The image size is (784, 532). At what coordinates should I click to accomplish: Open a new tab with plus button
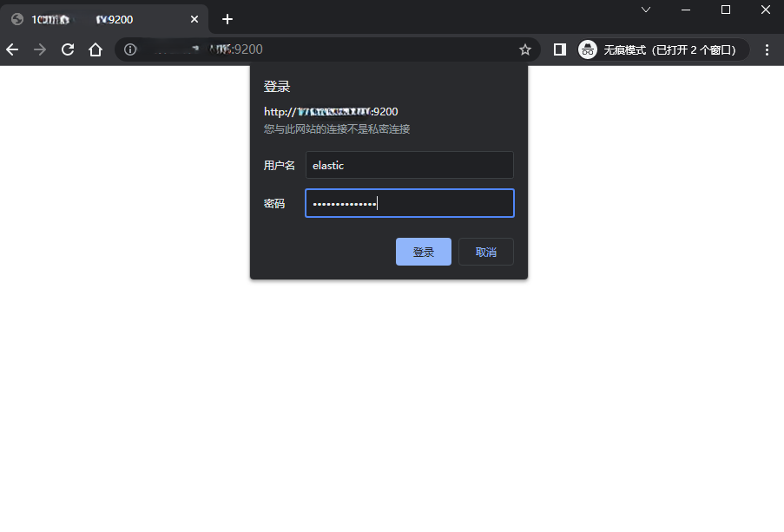coord(227,19)
